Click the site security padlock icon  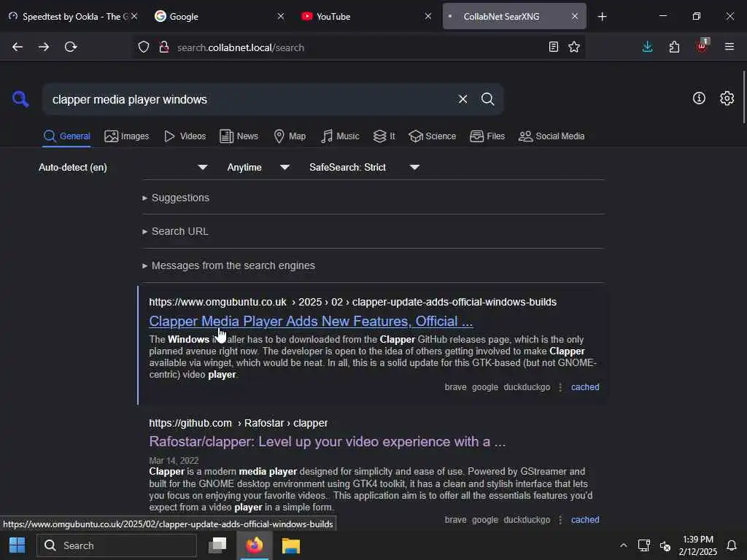(x=164, y=47)
